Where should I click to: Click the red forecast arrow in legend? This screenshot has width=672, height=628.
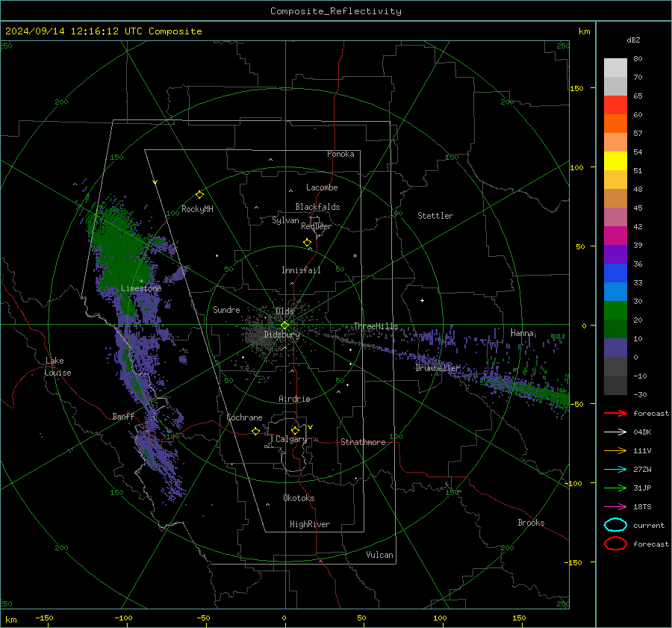(x=615, y=413)
